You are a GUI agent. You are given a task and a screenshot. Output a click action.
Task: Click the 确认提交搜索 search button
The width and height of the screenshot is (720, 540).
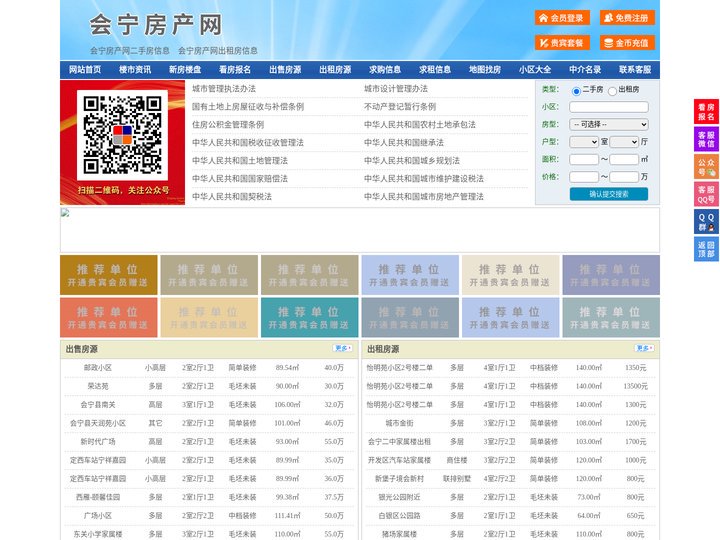[x=609, y=194]
